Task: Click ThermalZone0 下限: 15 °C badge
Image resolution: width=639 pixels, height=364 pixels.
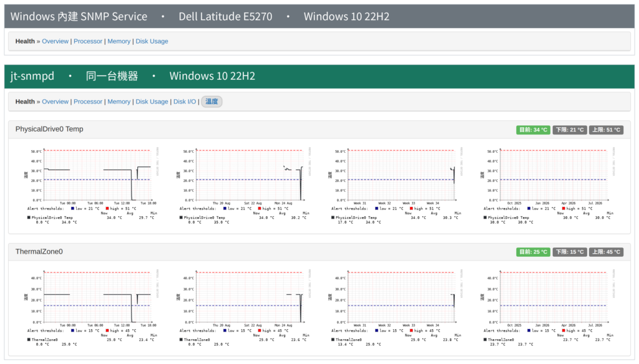Action: (x=570, y=252)
